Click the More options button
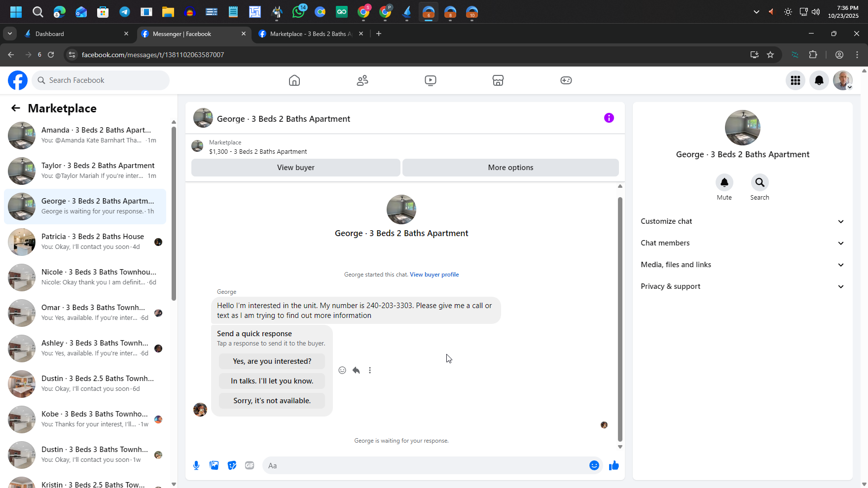The width and height of the screenshot is (868, 488). (x=510, y=168)
